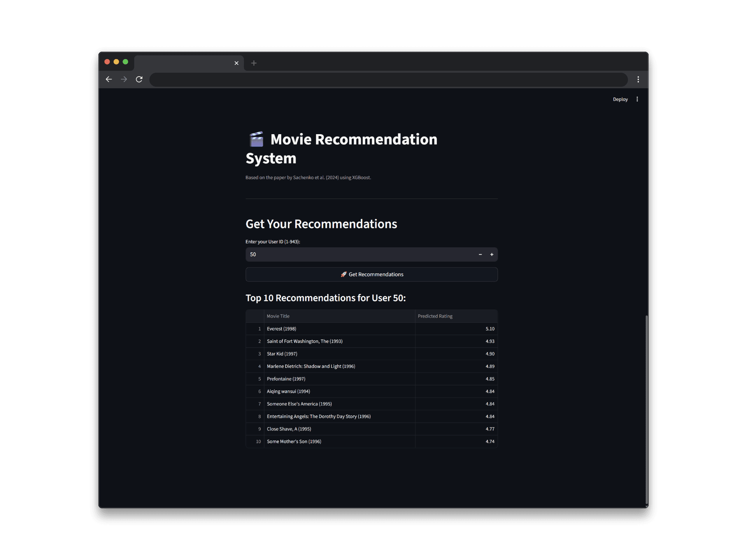Image resolution: width=747 pixels, height=560 pixels.
Task: Click the rocket icon on Get Recommendations
Action: [344, 274]
